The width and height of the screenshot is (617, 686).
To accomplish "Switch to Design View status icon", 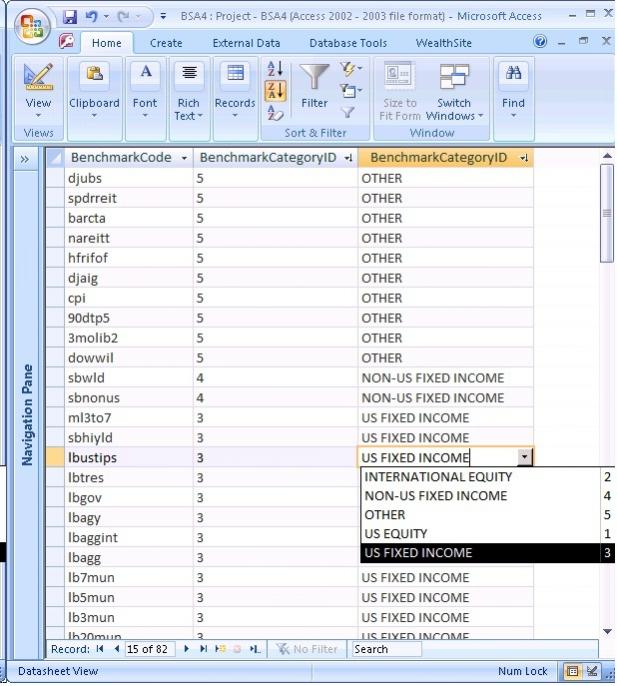I will (x=592, y=671).
